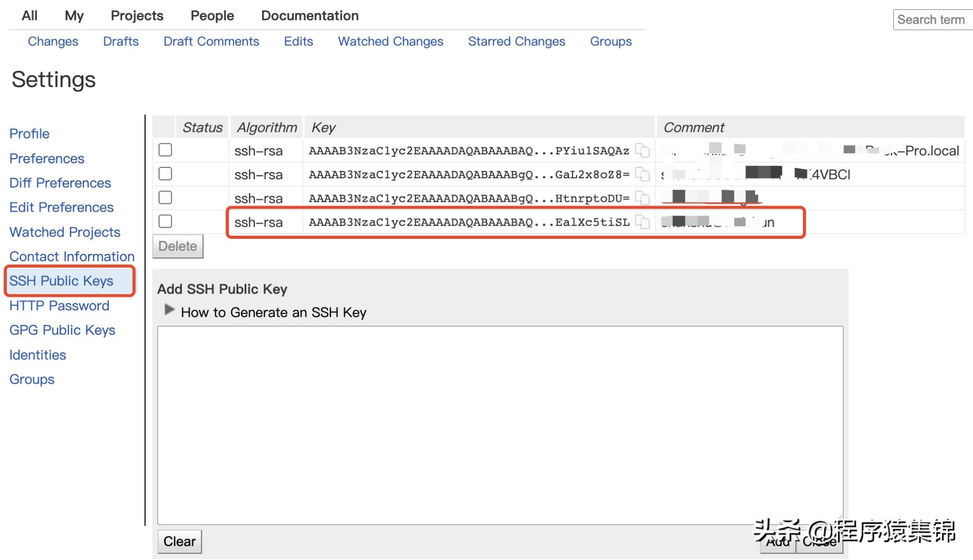
Task: View Contact Information settings
Action: 71,257
